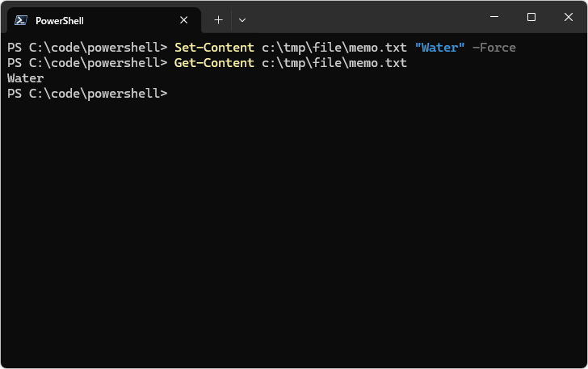Close the PowerShell tab
This screenshot has height=369, width=588.
coord(184,20)
